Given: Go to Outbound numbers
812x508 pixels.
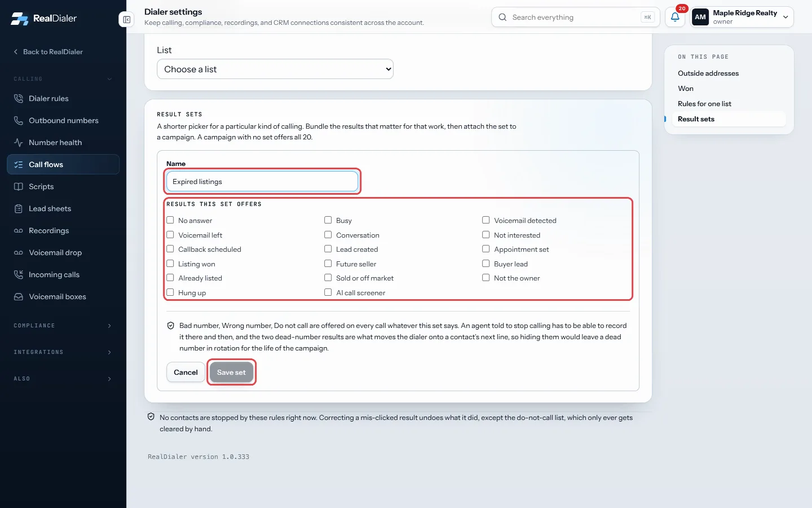Looking at the screenshot, I should click(63, 120).
